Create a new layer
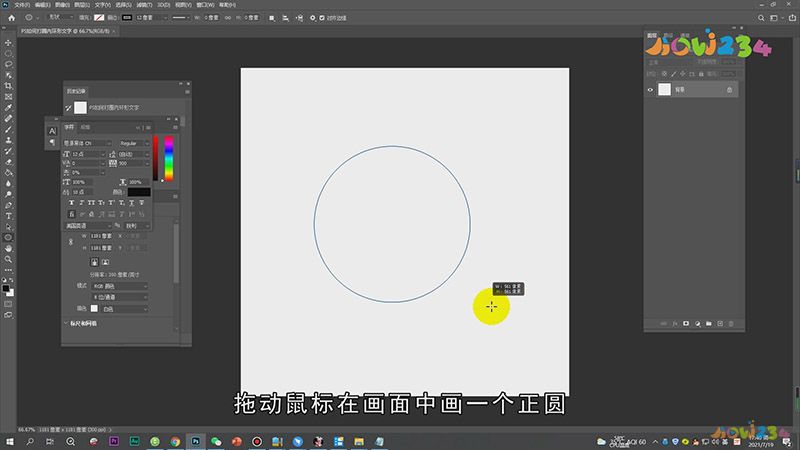The width and height of the screenshot is (800, 450). pyautogui.click(x=720, y=323)
